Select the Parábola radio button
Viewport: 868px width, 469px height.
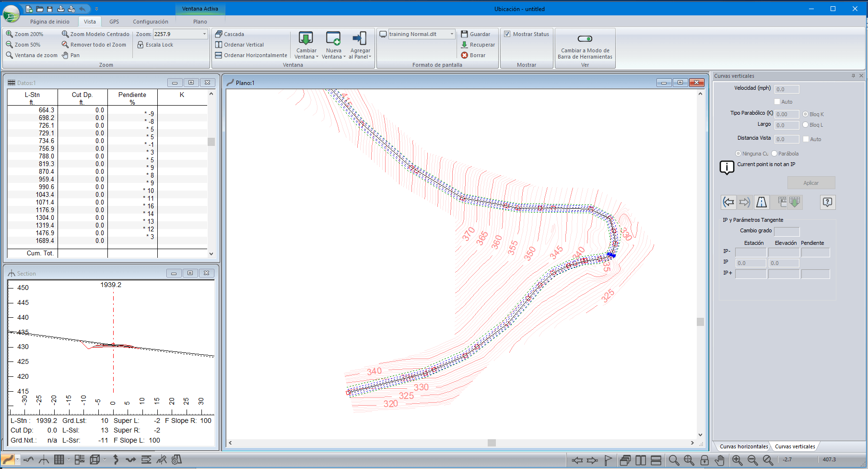774,154
